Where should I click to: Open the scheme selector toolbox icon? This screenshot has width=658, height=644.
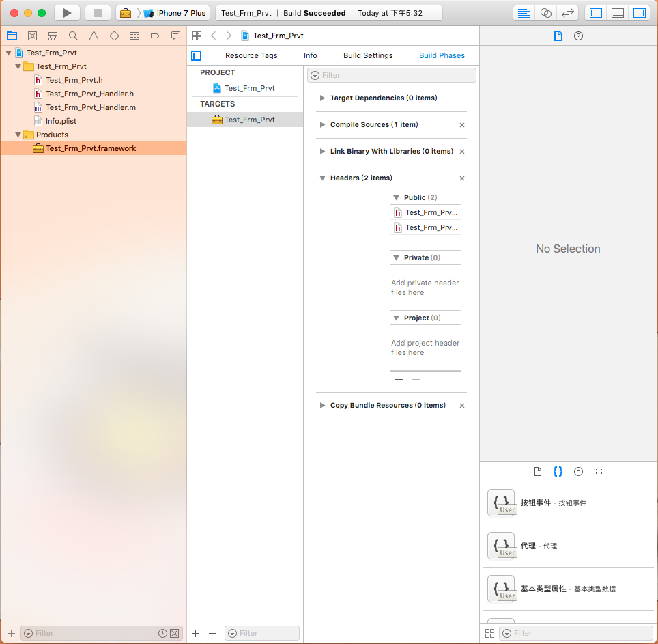[126, 13]
